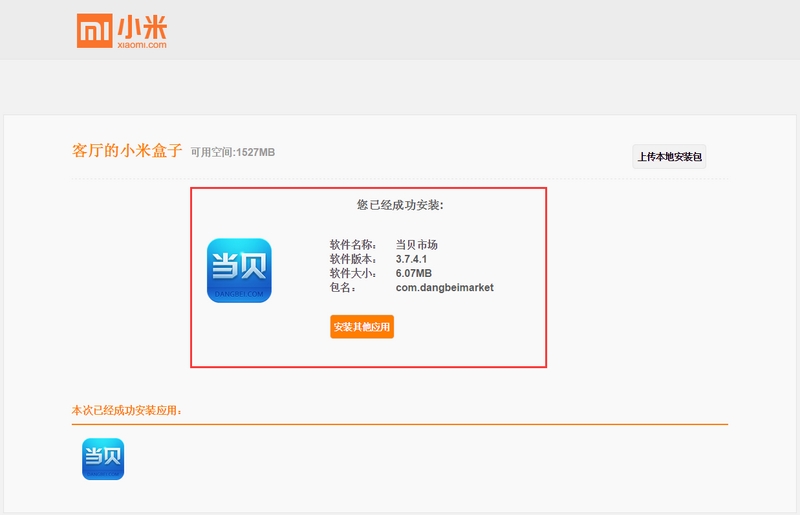Click the 本次已经成功安装应用 section heading

tap(127, 410)
